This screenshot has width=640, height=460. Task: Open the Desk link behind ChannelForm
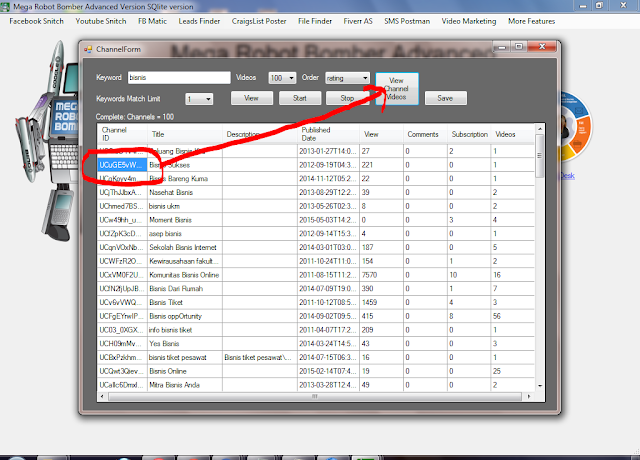[567, 176]
